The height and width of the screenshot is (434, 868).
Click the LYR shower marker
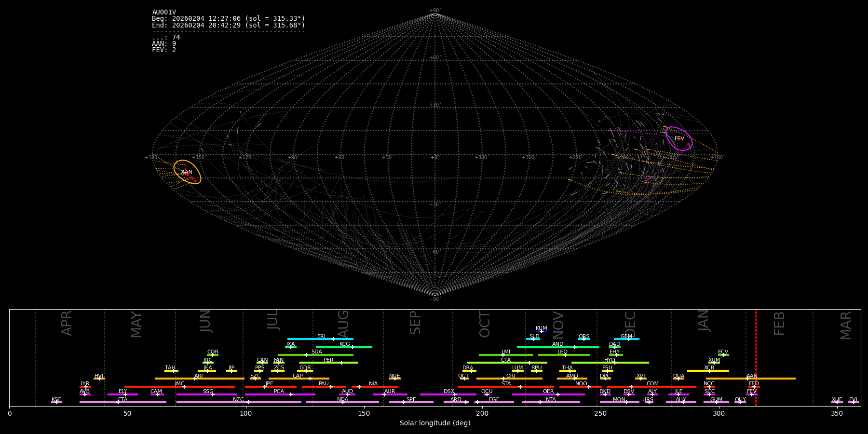coord(86,387)
